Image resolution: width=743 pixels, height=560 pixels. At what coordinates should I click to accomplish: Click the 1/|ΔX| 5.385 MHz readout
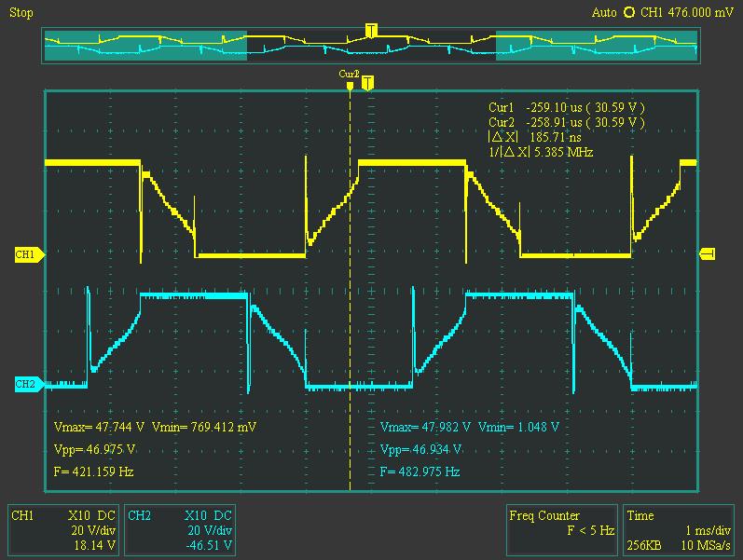[x=540, y=152]
